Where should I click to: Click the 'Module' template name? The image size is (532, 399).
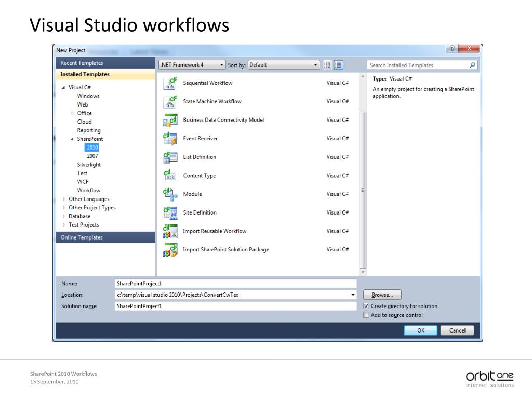(x=192, y=194)
